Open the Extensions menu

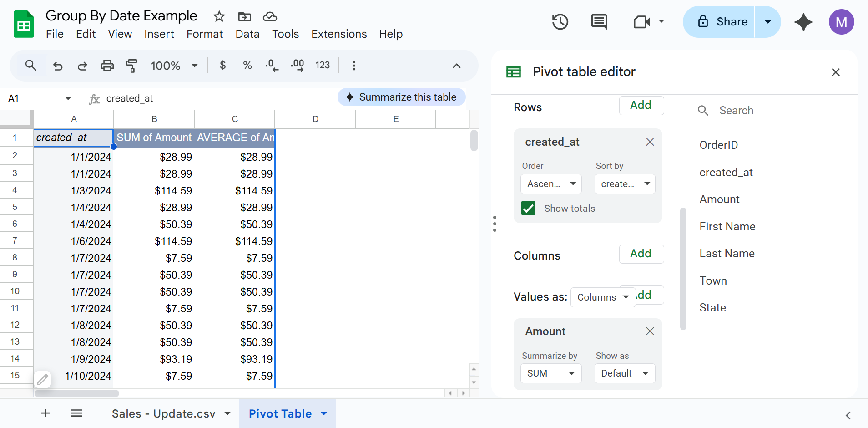tap(339, 34)
